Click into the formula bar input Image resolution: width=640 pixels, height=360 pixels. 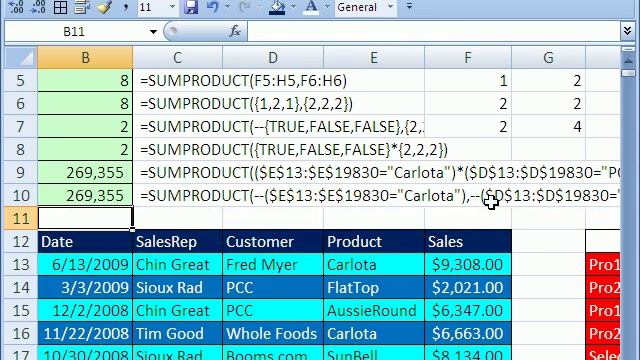(434, 31)
